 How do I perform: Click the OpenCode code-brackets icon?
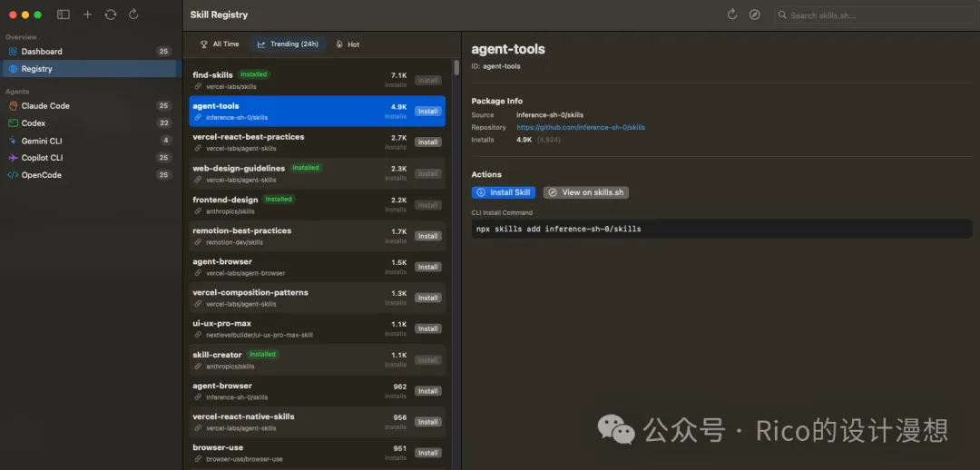pos(13,175)
